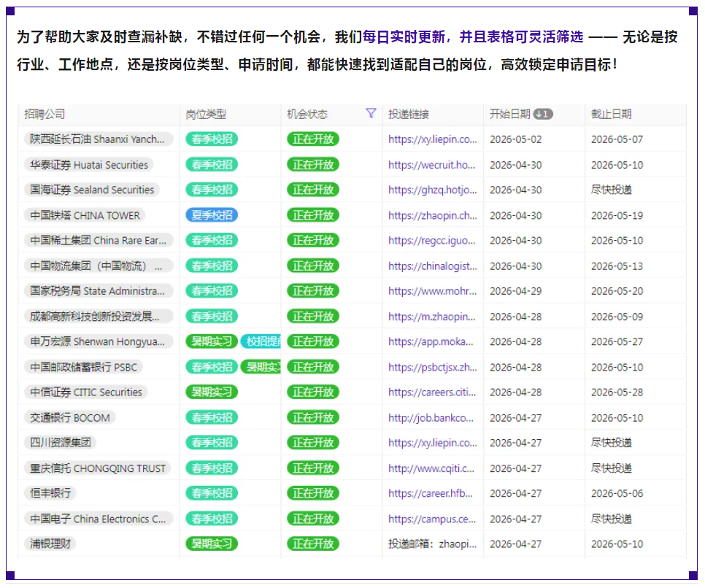
Task: Click the 重庆信托 CHONGQING TRUST tag
Action: (98, 468)
